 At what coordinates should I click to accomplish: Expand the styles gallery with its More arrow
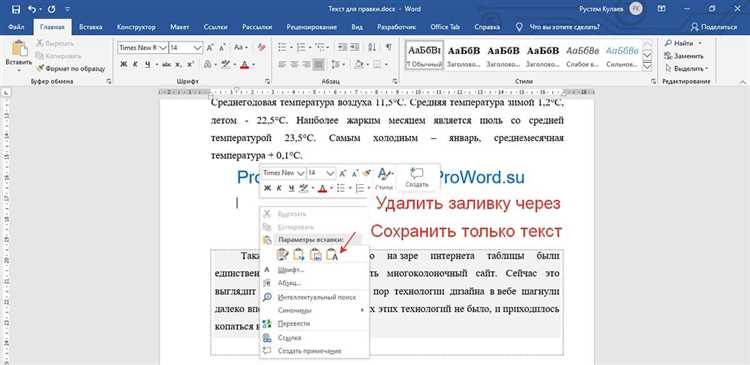[647, 67]
